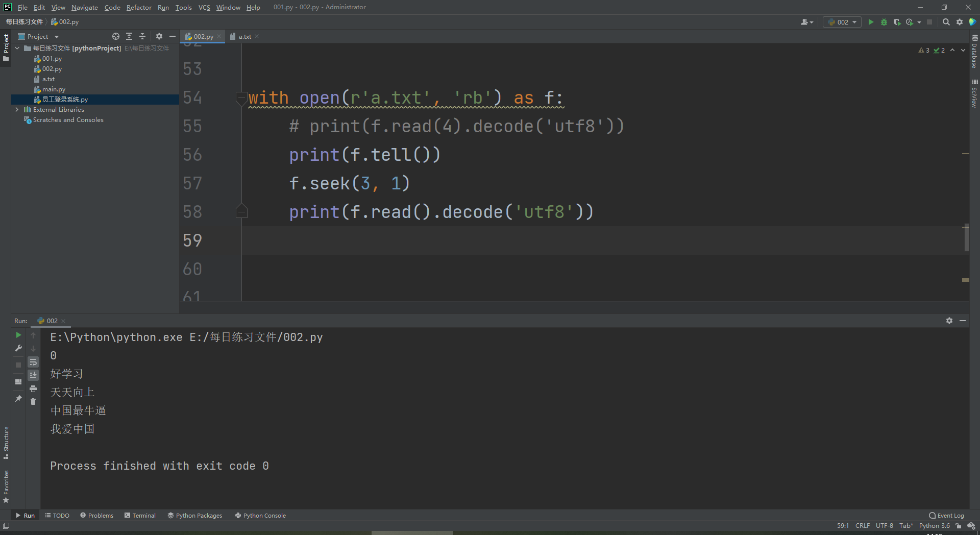The height and width of the screenshot is (535, 980).
Task: Expand the External Libraries node
Action: tap(17, 109)
